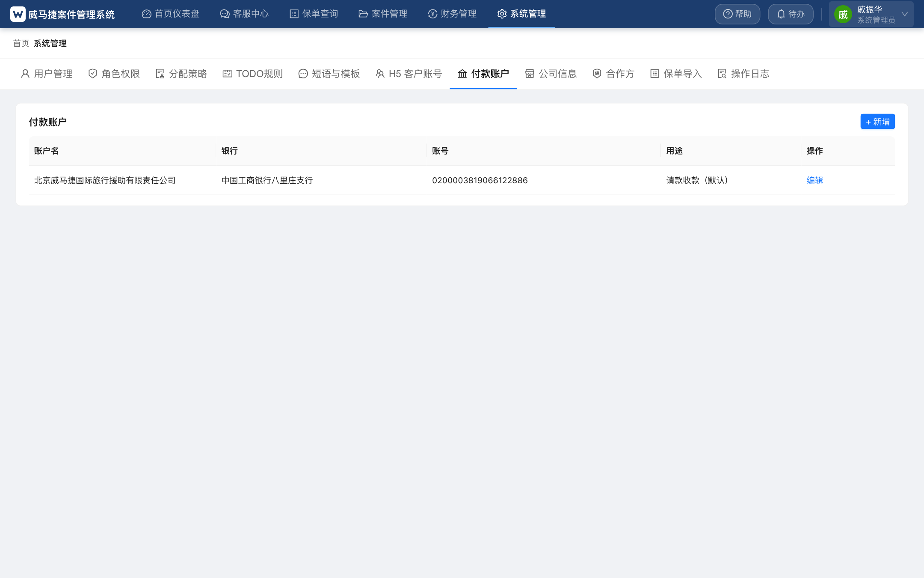Click the 系统管理 breadcrumb text
924x578 pixels.
tap(50, 43)
